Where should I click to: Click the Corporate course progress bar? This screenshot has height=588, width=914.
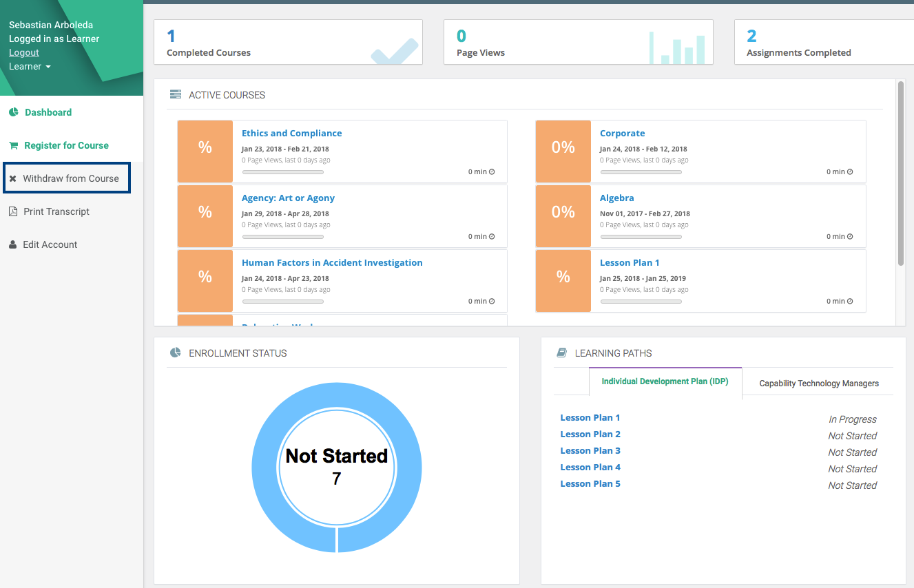click(641, 171)
